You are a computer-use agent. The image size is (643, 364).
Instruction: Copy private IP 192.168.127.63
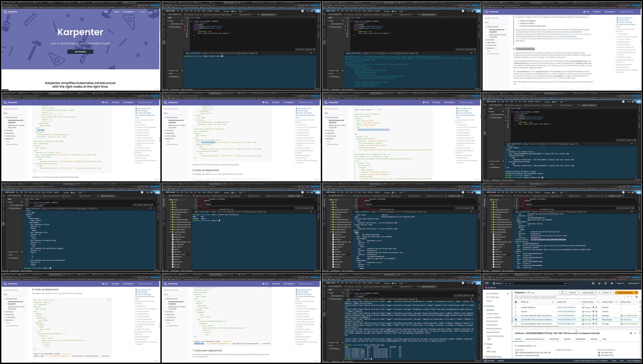[599, 356]
